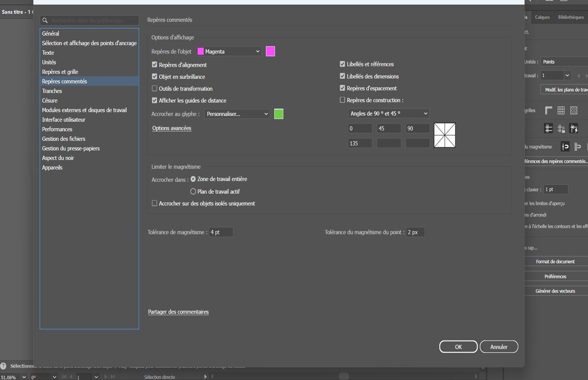Click the snap to grid magnet icon

(578, 147)
